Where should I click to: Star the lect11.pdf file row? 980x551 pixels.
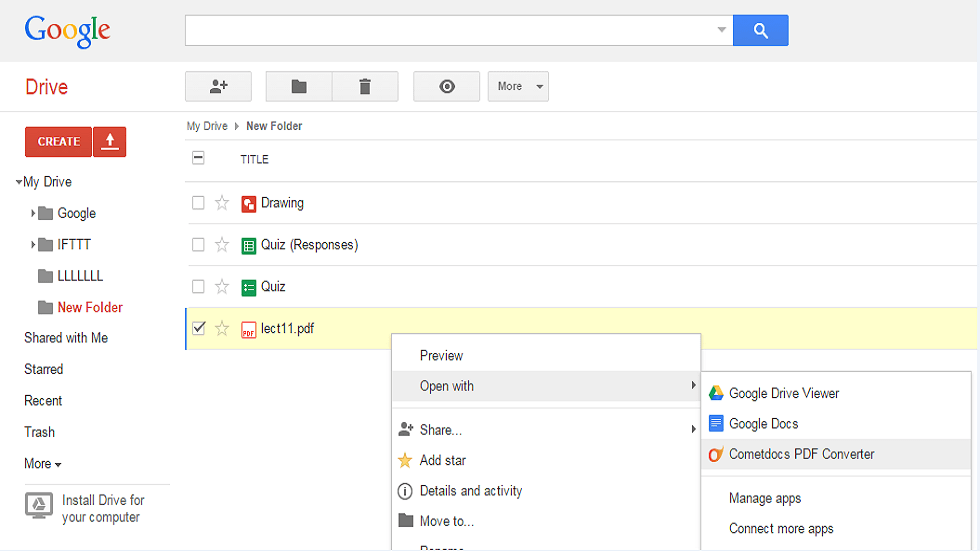point(222,329)
